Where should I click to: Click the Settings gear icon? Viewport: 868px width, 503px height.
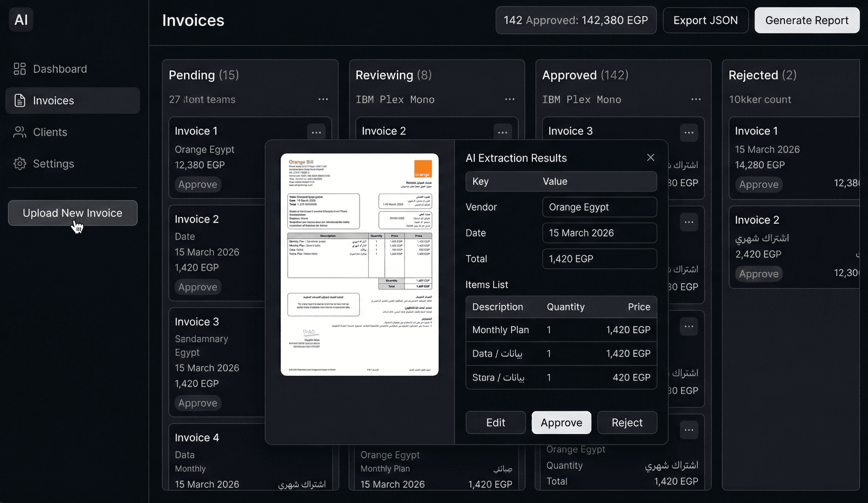tap(20, 163)
